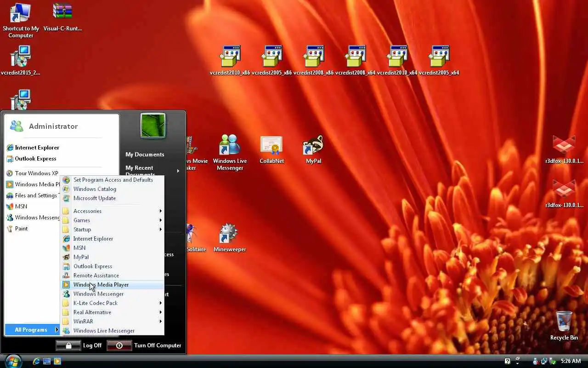This screenshot has width=588, height=368.
Task: Click the green security shield tray icon
Action: click(552, 361)
